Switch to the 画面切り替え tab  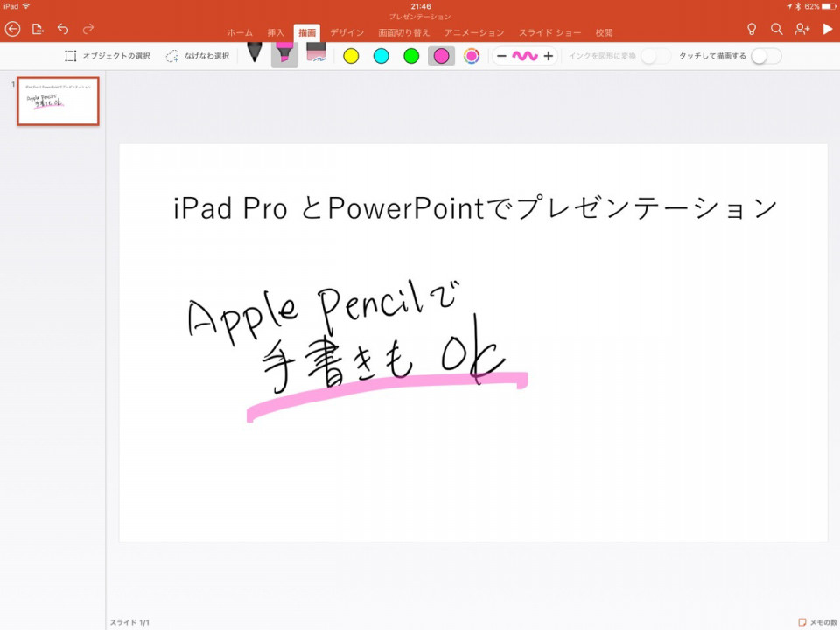pos(404,32)
